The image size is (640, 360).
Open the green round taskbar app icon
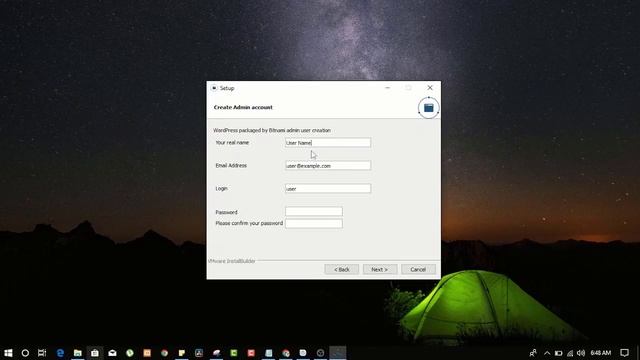[130, 353]
